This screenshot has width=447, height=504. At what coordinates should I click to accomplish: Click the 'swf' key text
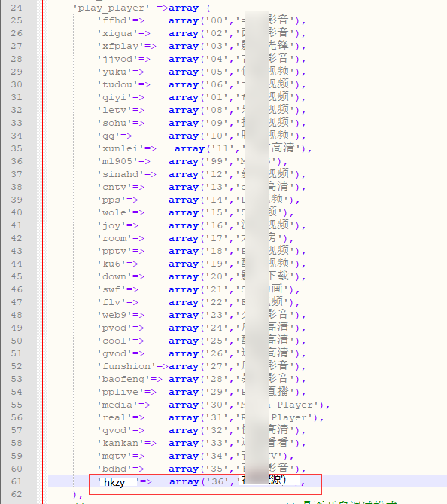(111, 289)
